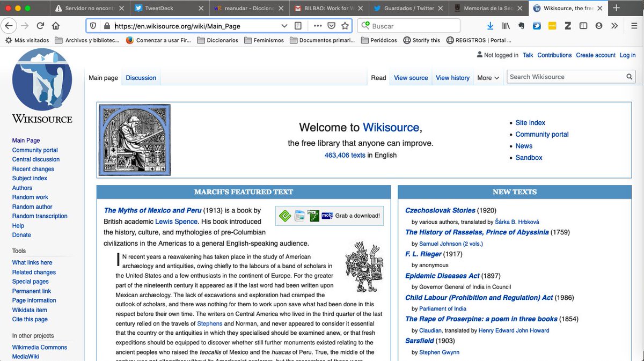Open the Documentos primari... bookmarks folder
Image resolution: width=644 pixels, height=361 pixels.
(x=322, y=40)
